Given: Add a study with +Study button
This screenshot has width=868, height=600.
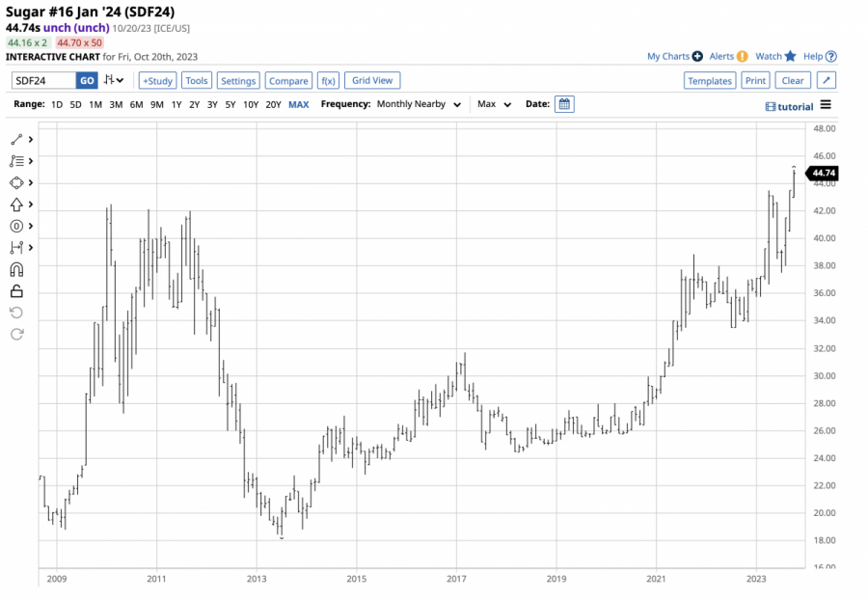Looking at the screenshot, I should 158,80.
